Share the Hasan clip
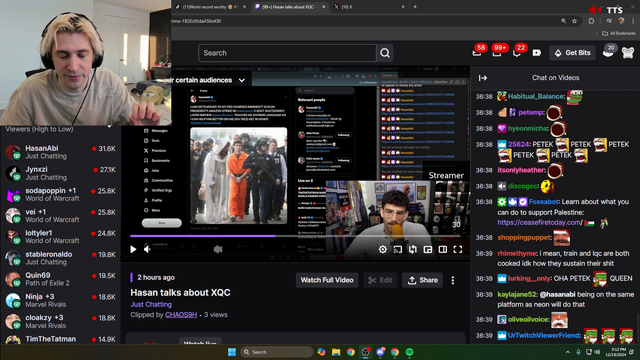Viewport: 640px width, 360px height. tap(422, 280)
